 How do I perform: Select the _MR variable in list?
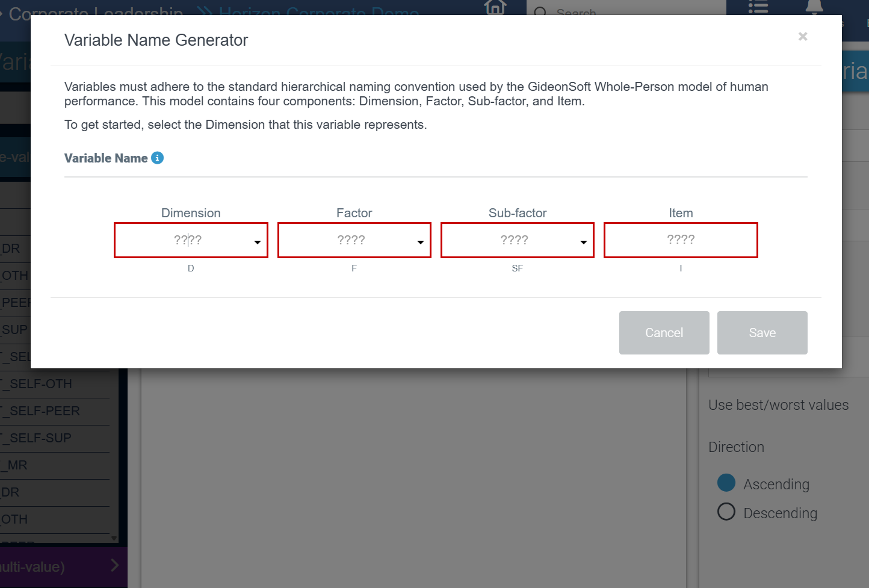tap(18, 465)
